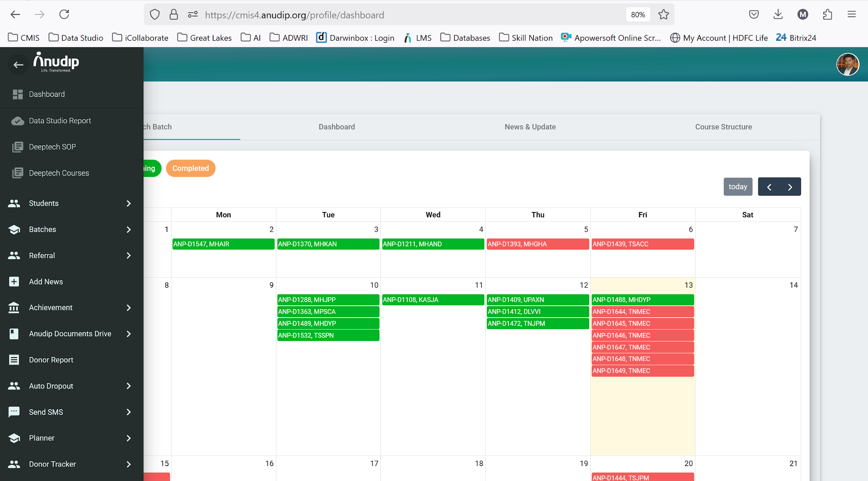Adjust the browser zoom from 80%
The image size is (868, 481).
click(637, 14)
